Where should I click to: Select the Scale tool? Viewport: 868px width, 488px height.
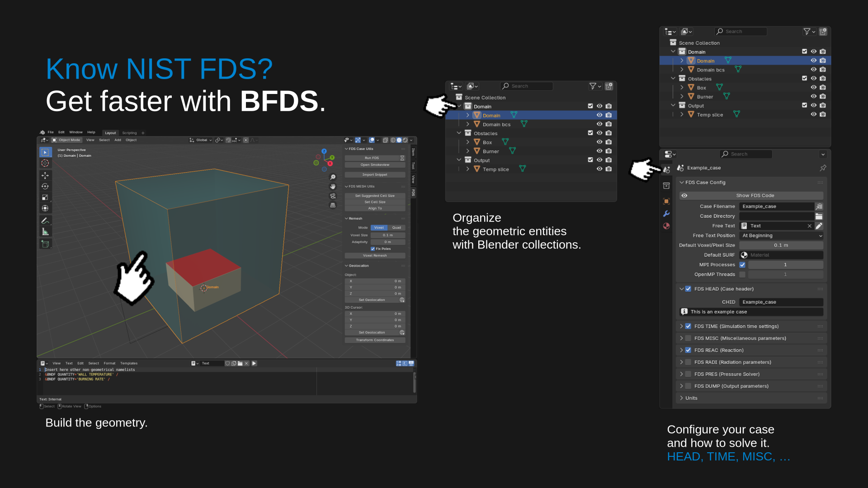click(45, 197)
